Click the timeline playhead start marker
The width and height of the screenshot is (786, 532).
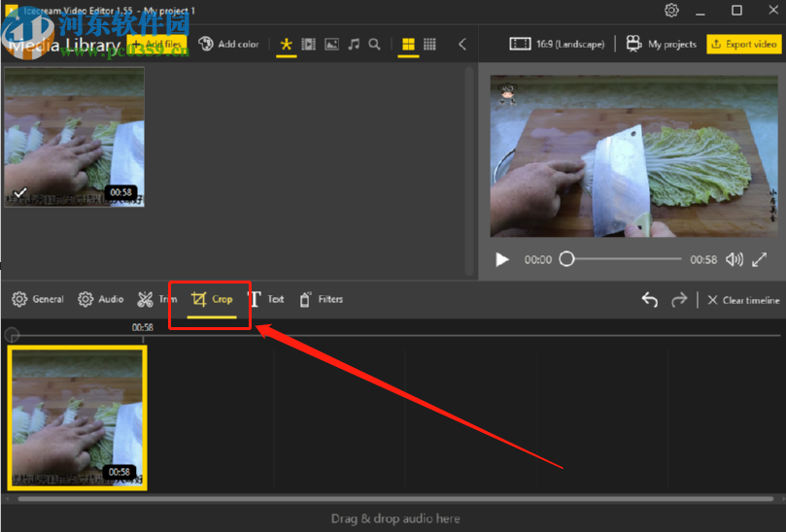click(x=12, y=334)
